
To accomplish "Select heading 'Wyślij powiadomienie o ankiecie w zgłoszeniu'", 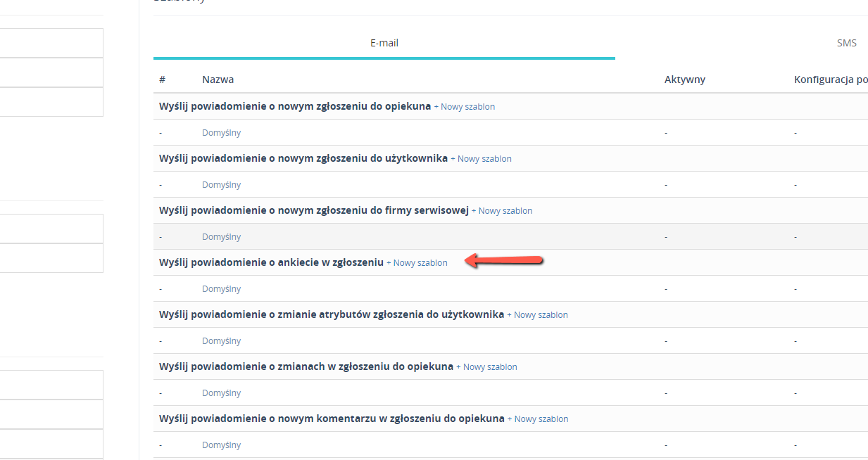I will click(x=271, y=262).
